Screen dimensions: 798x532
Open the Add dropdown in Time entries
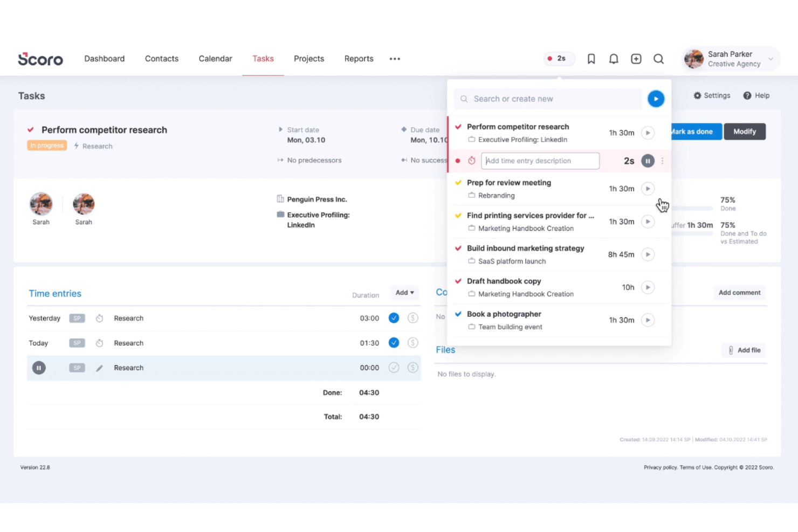coord(404,292)
